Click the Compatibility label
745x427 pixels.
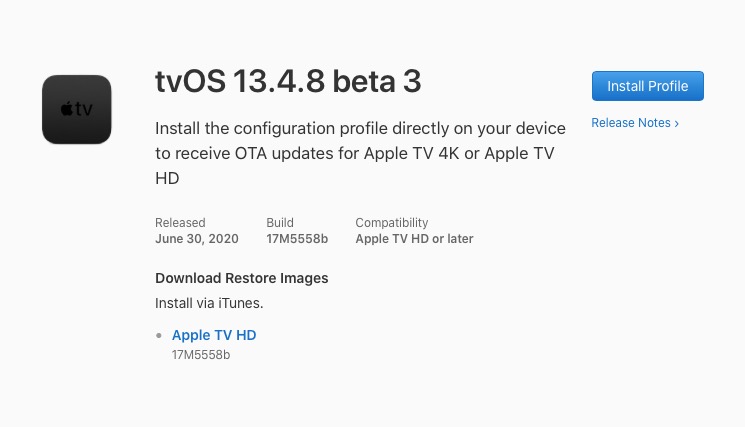(392, 223)
